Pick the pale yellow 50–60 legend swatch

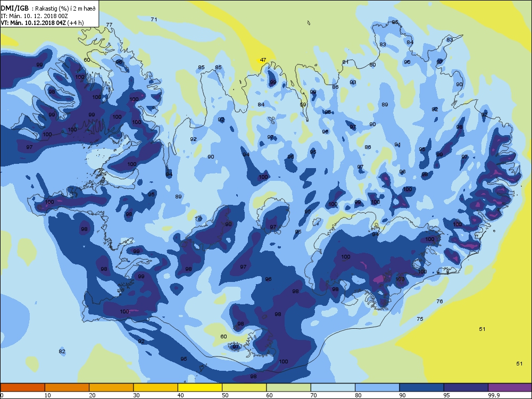pos(244,387)
